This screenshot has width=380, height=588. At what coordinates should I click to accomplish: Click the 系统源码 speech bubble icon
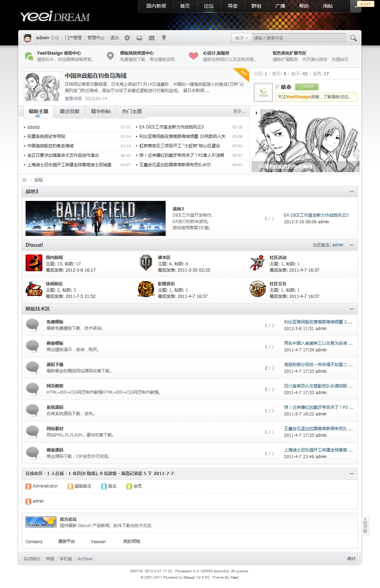(x=33, y=410)
